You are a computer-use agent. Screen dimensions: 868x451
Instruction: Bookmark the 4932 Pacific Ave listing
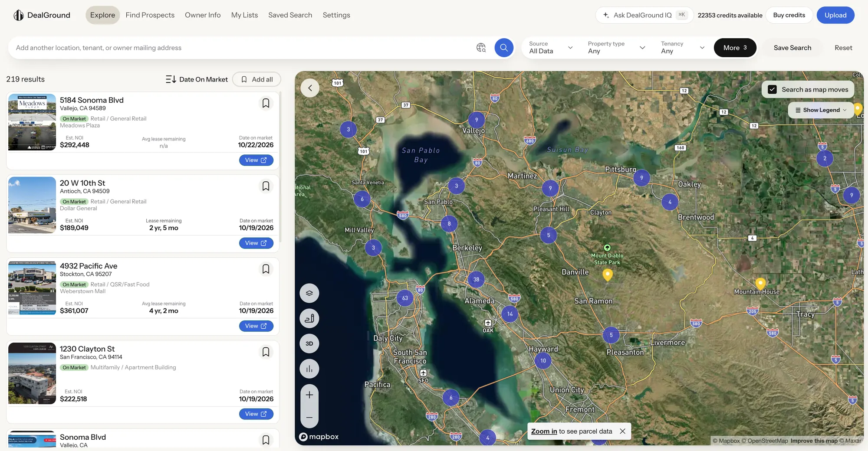[266, 269]
